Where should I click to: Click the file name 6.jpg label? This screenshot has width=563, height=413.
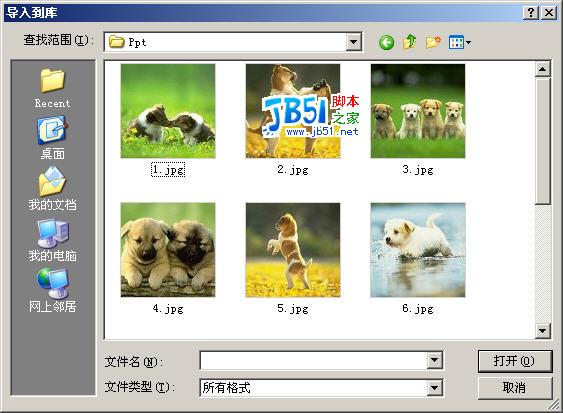coord(418,308)
